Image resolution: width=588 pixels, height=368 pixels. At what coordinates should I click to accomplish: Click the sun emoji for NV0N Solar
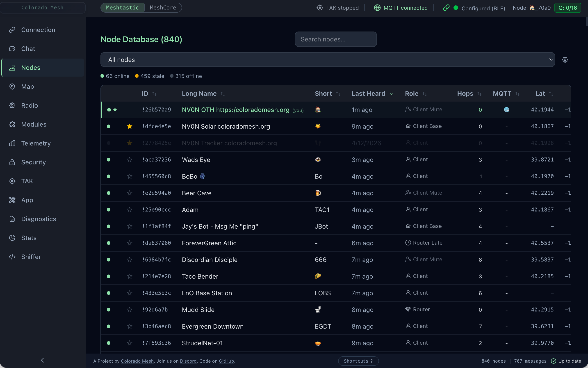[318, 126]
